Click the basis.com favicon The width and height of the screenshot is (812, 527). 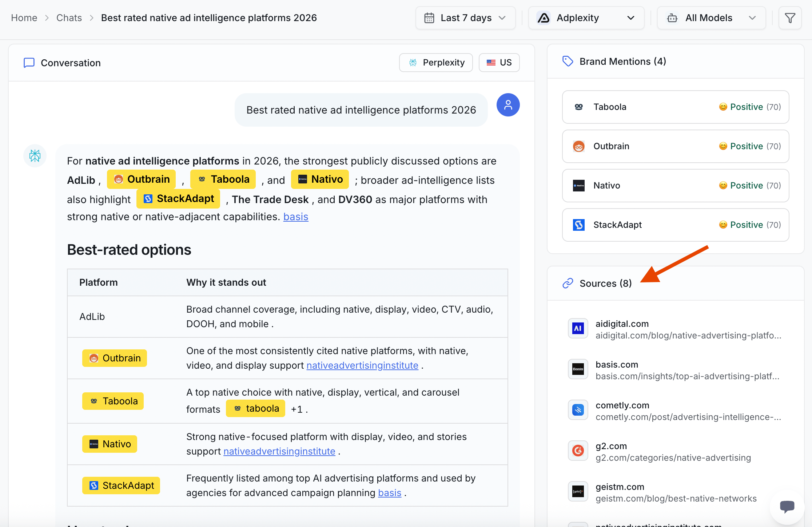[578, 369]
